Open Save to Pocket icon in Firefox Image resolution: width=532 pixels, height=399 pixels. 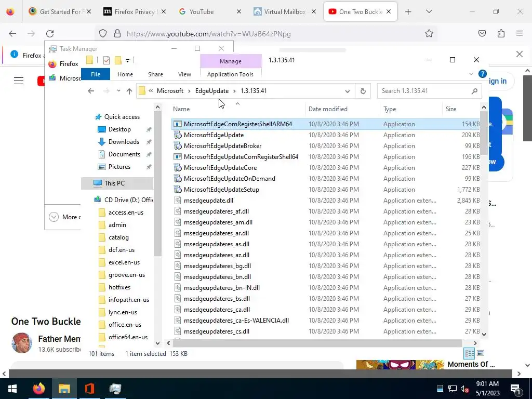pos(482,33)
